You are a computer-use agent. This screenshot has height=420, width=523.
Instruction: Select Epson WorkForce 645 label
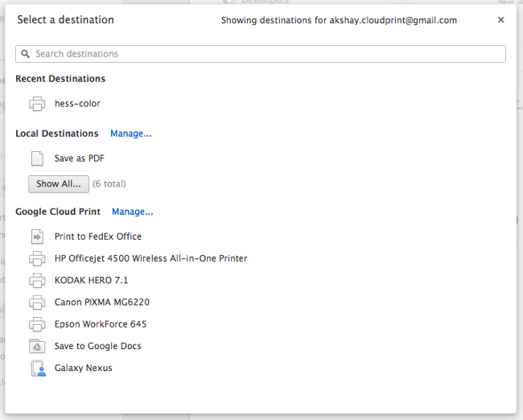coord(101,324)
